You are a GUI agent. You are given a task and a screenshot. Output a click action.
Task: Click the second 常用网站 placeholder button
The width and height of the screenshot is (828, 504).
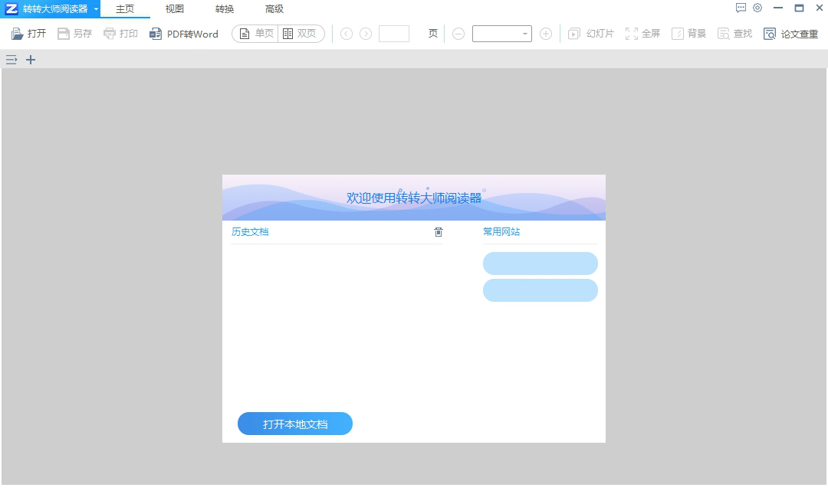coord(540,290)
